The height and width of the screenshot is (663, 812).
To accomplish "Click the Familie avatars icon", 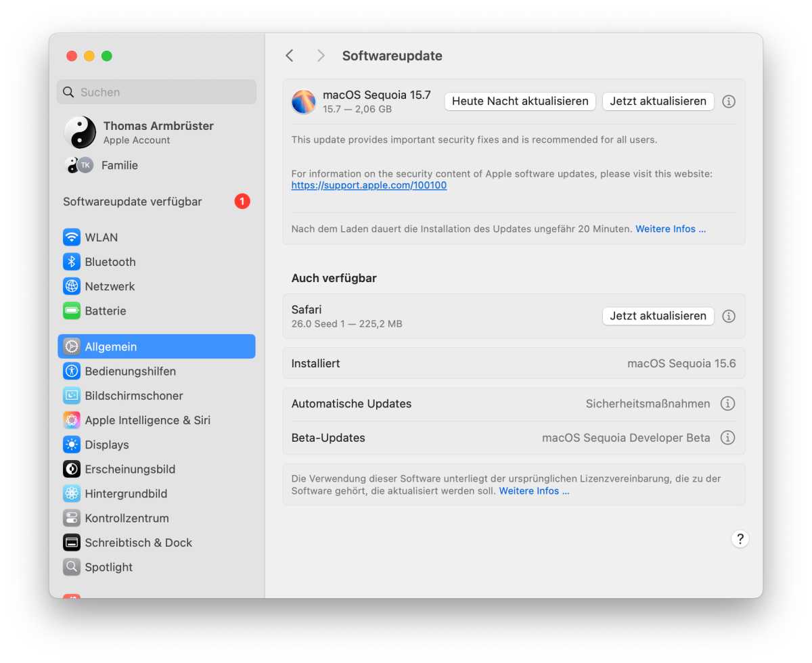I will (x=78, y=165).
